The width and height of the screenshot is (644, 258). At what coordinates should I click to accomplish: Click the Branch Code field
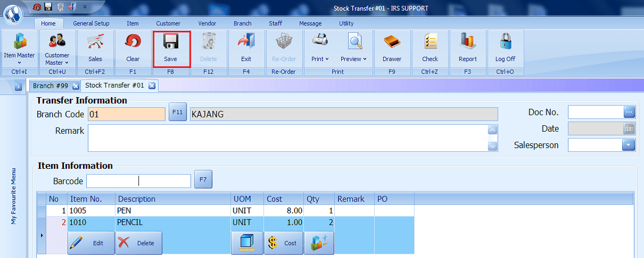(x=126, y=114)
